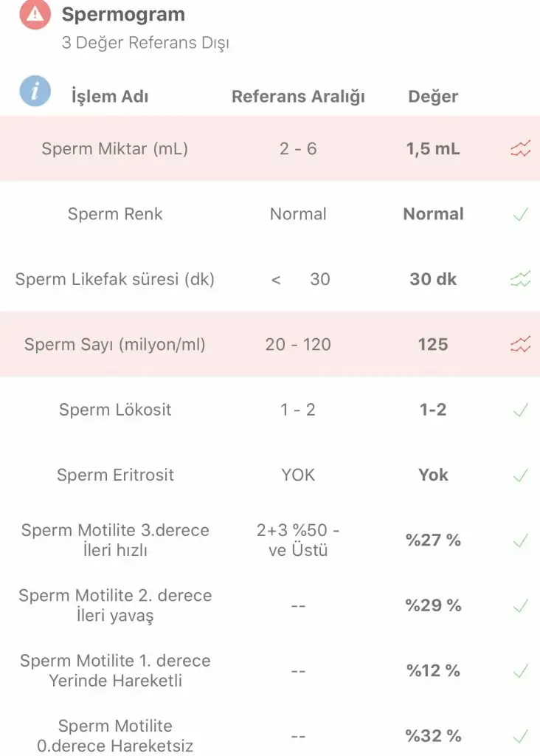
Task: Tap checkmark for Motilite 0.derece Hareketsiz
Action: 520,736
